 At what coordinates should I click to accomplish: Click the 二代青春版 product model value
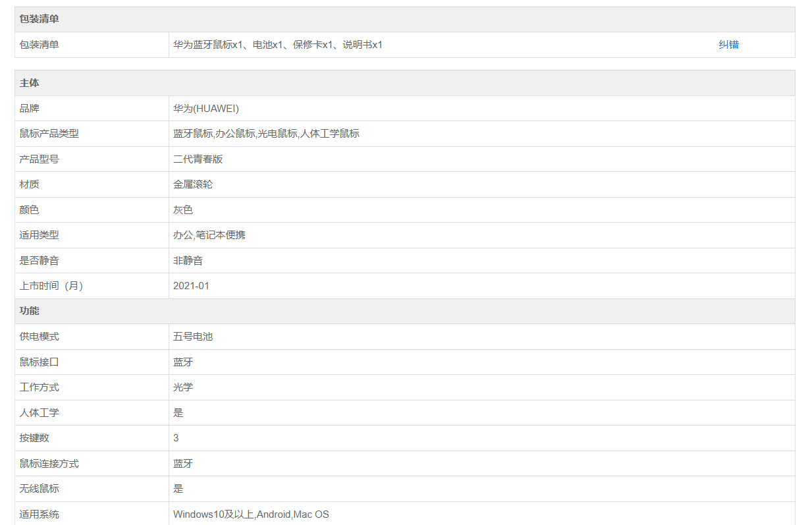click(x=198, y=159)
